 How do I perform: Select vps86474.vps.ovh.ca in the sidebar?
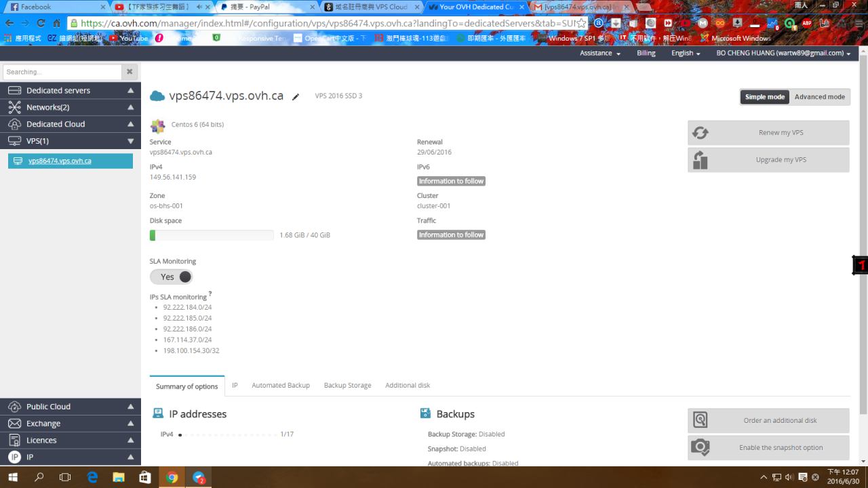(x=71, y=161)
